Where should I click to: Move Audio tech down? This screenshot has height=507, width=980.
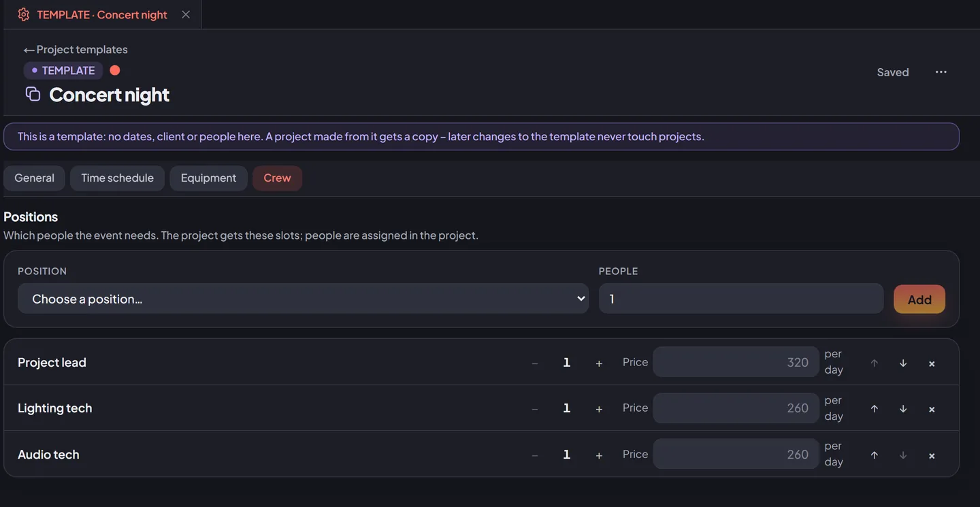click(903, 455)
